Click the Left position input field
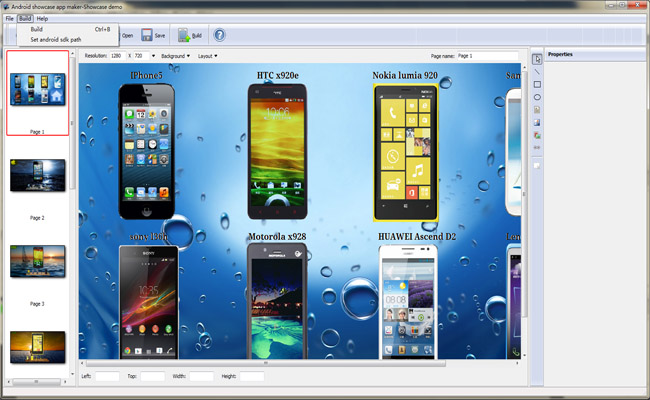 (x=107, y=376)
